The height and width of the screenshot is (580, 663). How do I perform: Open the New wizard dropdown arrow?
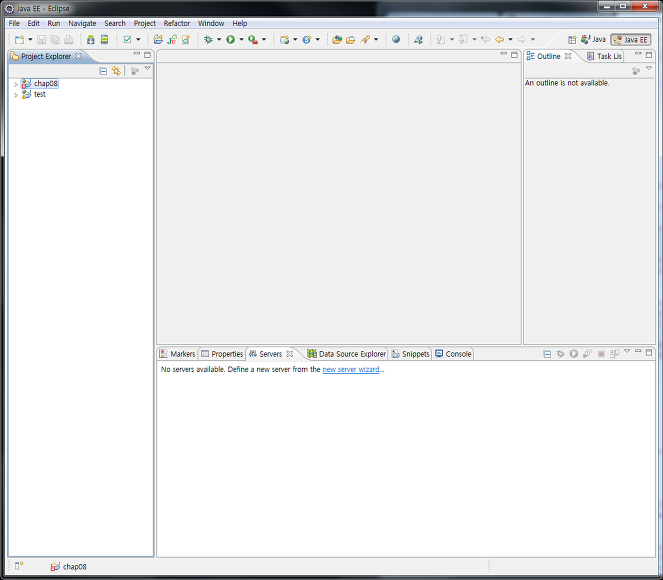30,40
